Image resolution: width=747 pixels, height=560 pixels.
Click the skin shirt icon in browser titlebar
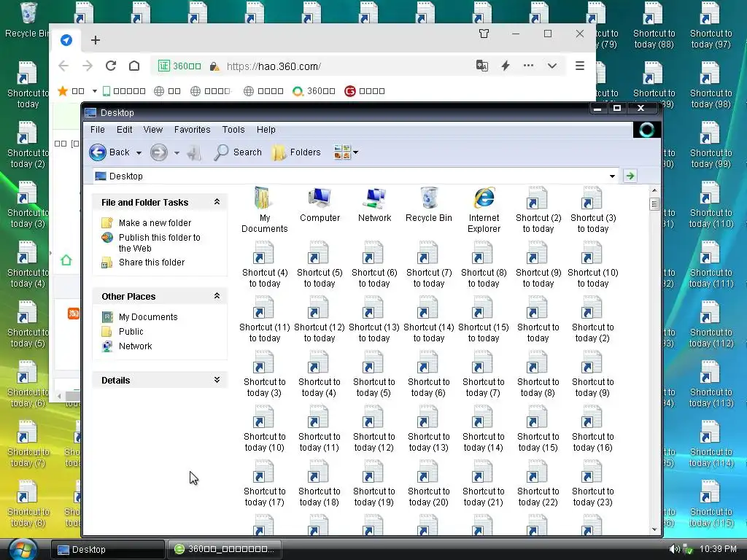click(484, 34)
